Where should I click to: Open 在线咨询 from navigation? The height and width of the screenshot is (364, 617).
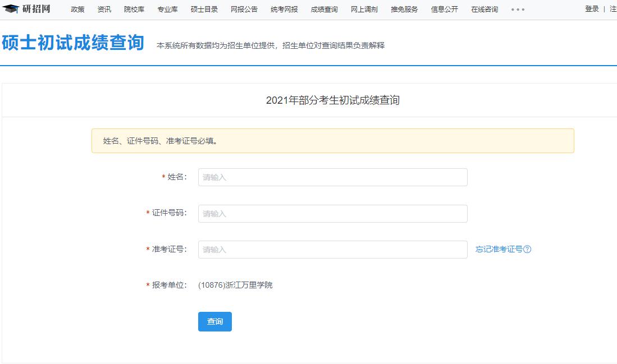tap(484, 10)
